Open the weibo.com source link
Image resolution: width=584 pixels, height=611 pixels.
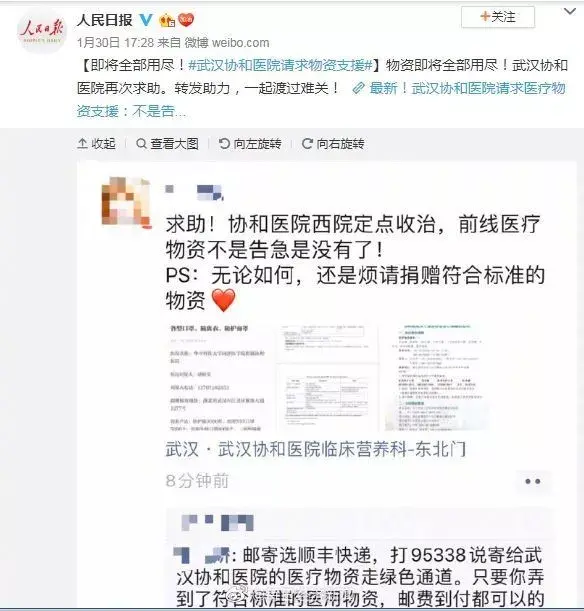(240, 42)
